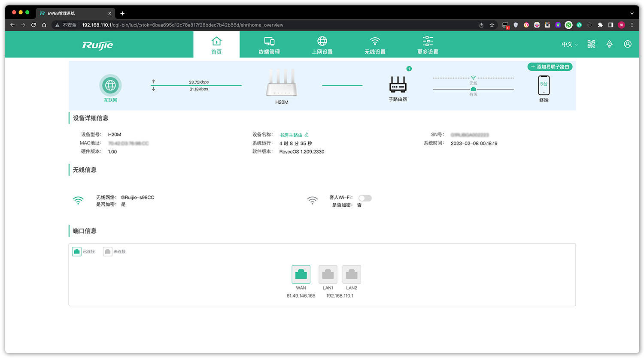Go back in browser history
Screen dimensions: 644x358
pos(12,25)
